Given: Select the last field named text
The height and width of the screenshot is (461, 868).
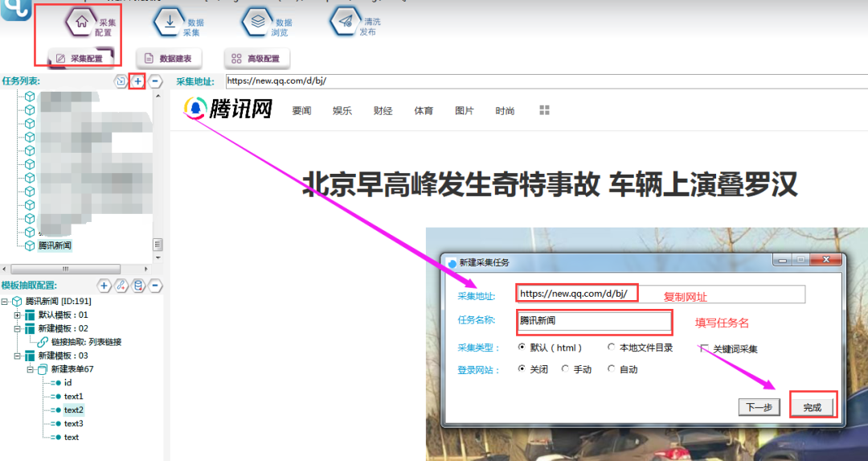Looking at the screenshot, I should pyautogui.click(x=71, y=437).
